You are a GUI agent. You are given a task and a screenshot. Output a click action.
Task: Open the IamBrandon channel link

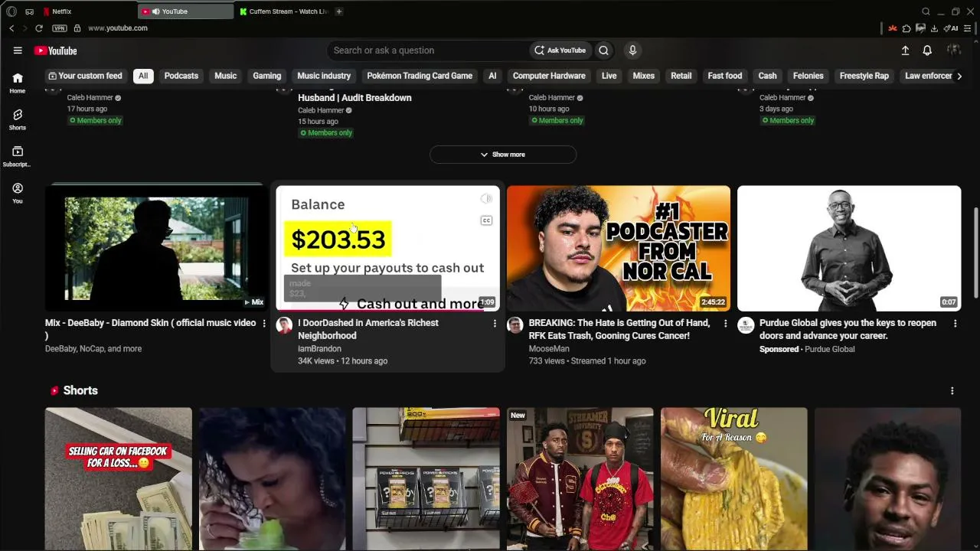(319, 349)
